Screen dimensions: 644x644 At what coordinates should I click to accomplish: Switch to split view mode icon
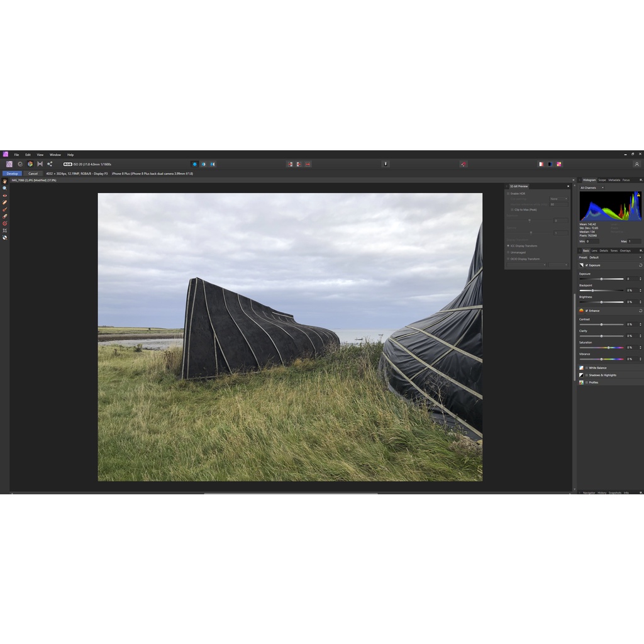(203, 164)
